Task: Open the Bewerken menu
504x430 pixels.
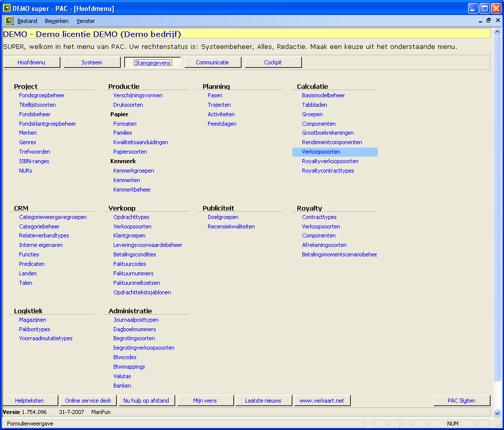Action: (56, 21)
